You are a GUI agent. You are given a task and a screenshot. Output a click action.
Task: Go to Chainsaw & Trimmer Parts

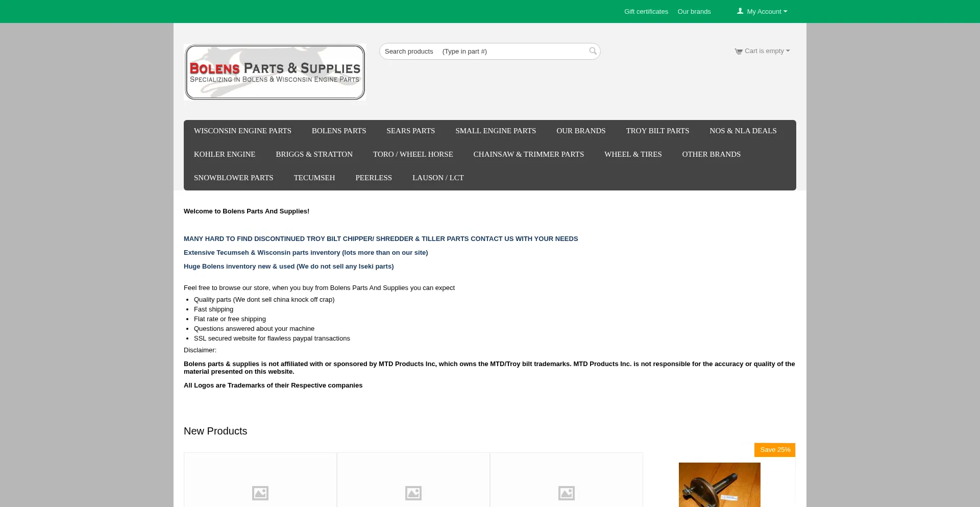tap(528, 155)
